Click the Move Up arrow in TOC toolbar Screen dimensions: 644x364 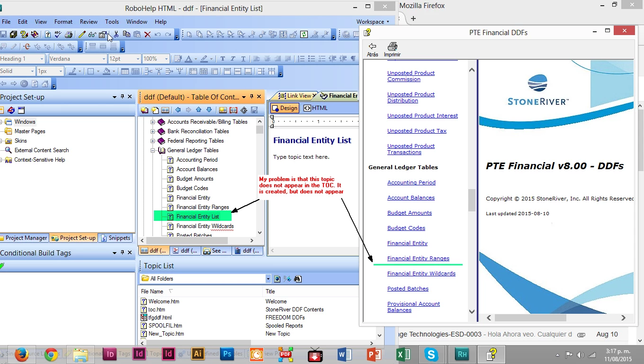click(198, 110)
